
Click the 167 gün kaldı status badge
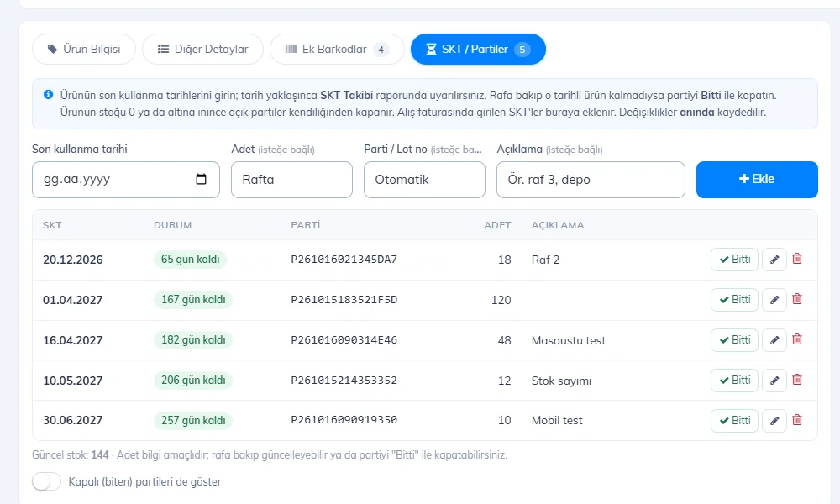click(x=193, y=299)
